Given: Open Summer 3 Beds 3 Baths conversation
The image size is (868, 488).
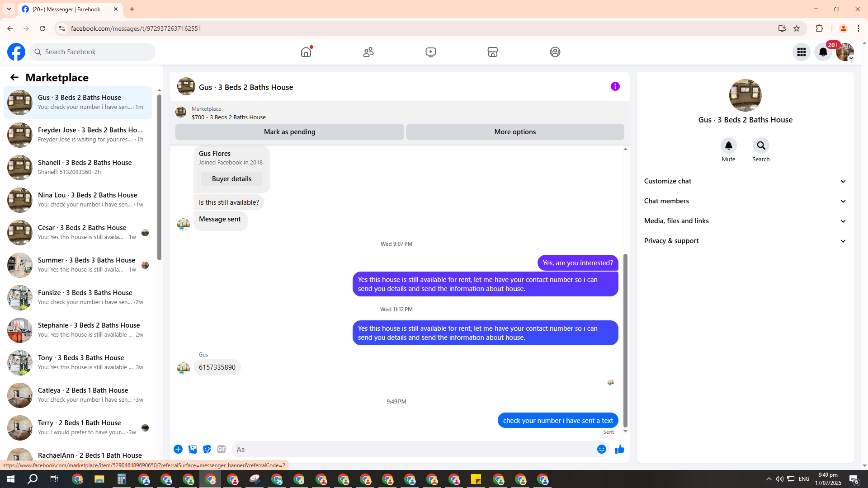Looking at the screenshot, I should coord(78,265).
